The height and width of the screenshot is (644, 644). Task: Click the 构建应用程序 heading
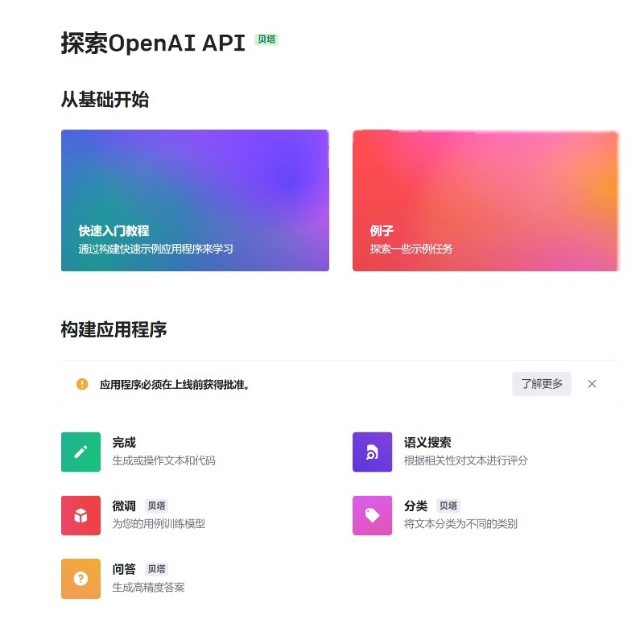pos(114,329)
